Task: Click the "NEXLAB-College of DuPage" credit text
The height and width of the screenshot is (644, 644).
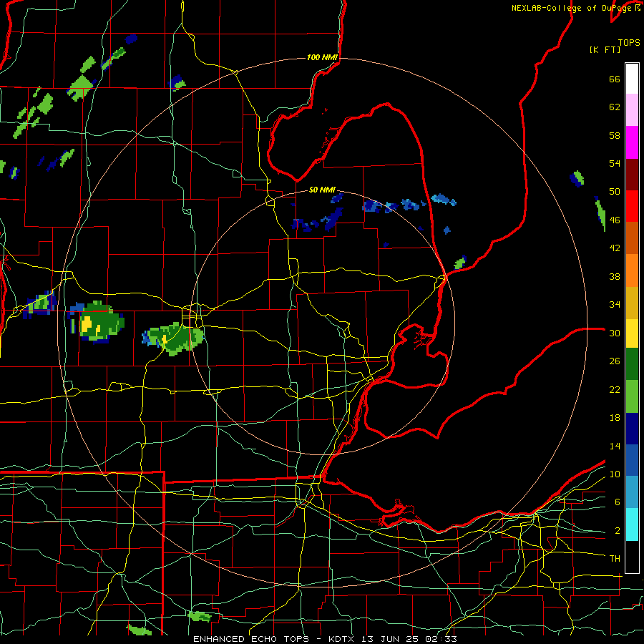Action: tap(571, 8)
